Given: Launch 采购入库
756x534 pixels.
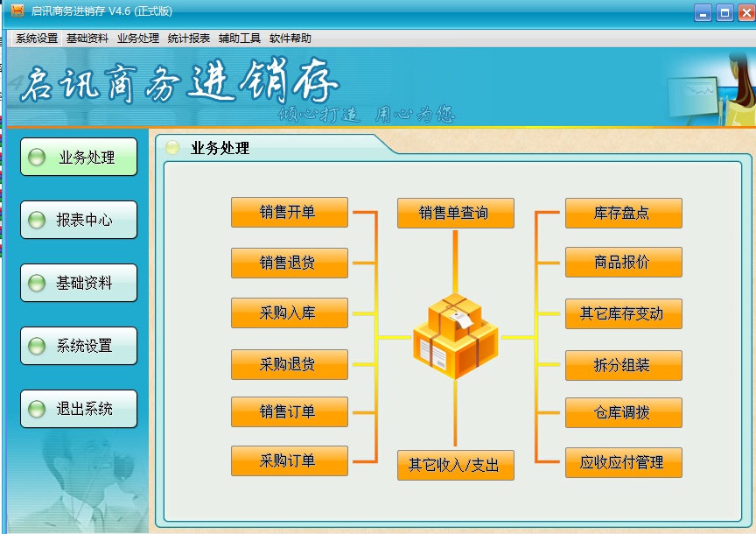Looking at the screenshot, I should point(290,313).
